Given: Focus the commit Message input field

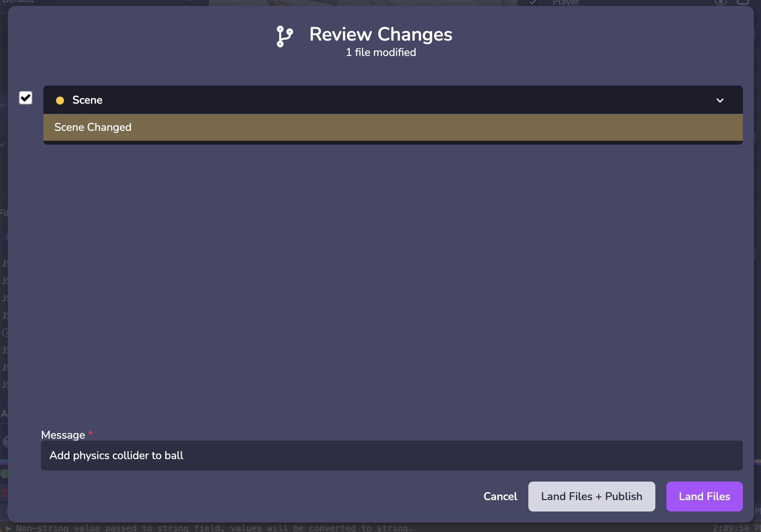Looking at the screenshot, I should [392, 456].
